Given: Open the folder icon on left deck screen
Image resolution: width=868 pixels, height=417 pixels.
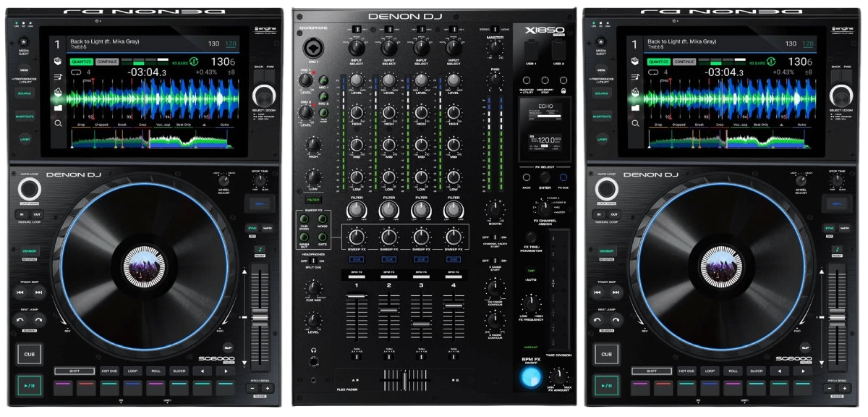Looking at the screenshot, I should [x=58, y=108].
